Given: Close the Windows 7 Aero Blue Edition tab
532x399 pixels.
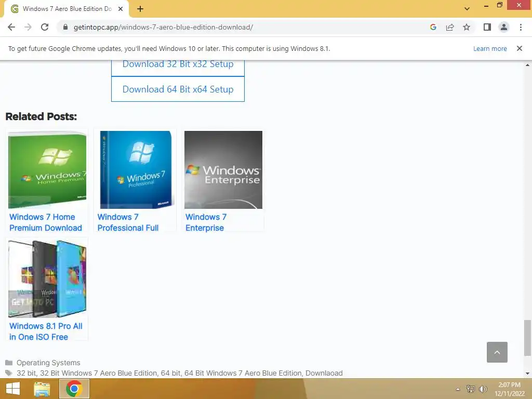Looking at the screenshot, I should pos(121,9).
